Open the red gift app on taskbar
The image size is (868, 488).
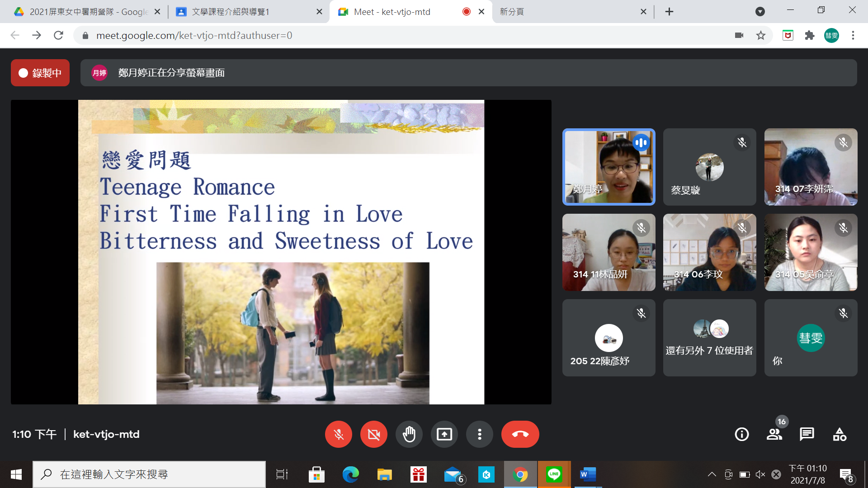pyautogui.click(x=418, y=474)
